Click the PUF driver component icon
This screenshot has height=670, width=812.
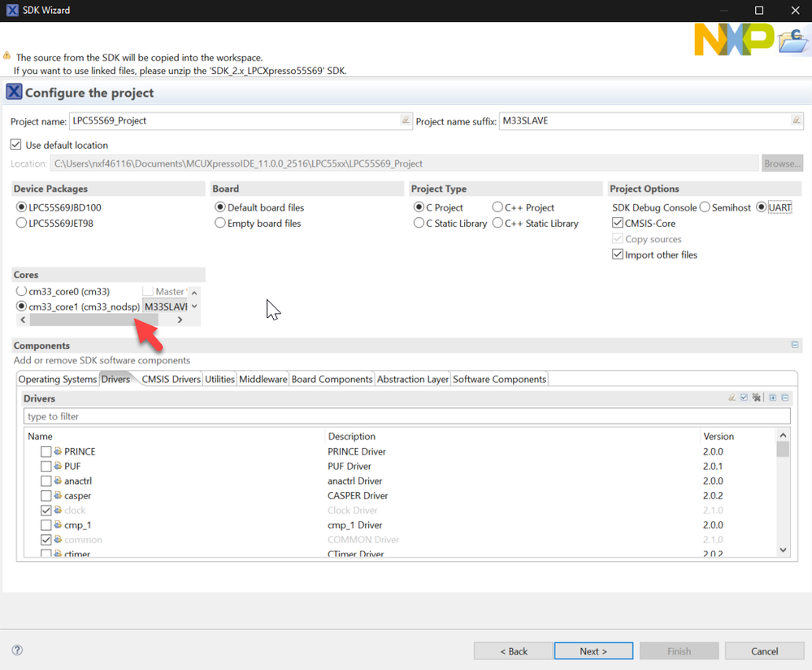pyautogui.click(x=58, y=466)
